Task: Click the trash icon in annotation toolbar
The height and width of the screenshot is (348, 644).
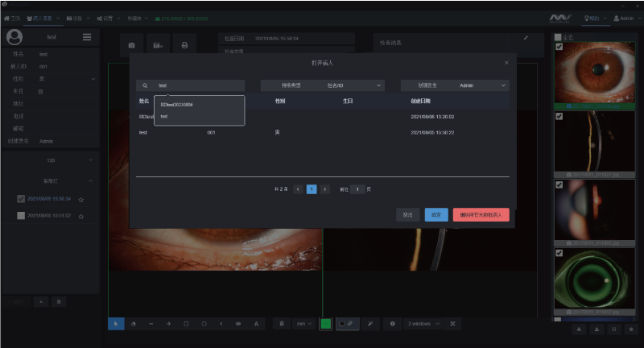Action: [281, 324]
